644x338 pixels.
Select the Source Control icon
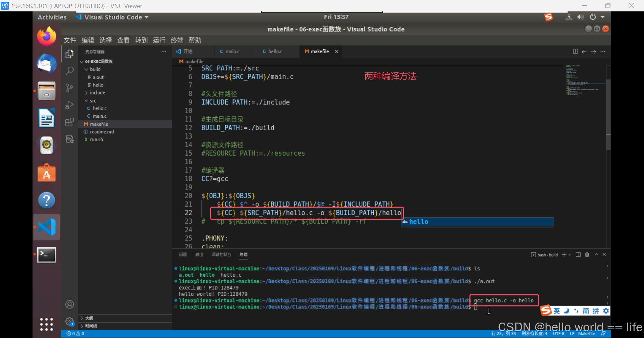(69, 88)
